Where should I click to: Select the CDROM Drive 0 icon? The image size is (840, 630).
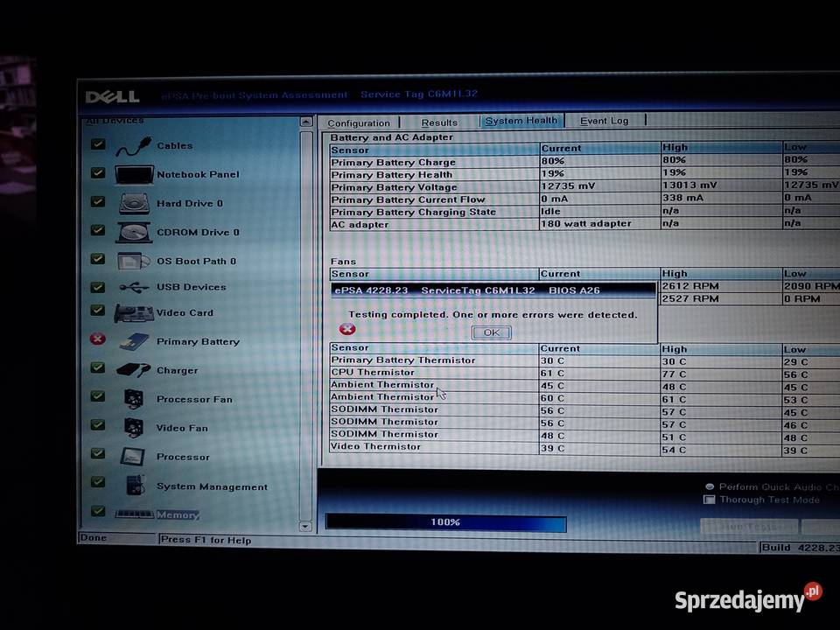click(x=134, y=233)
